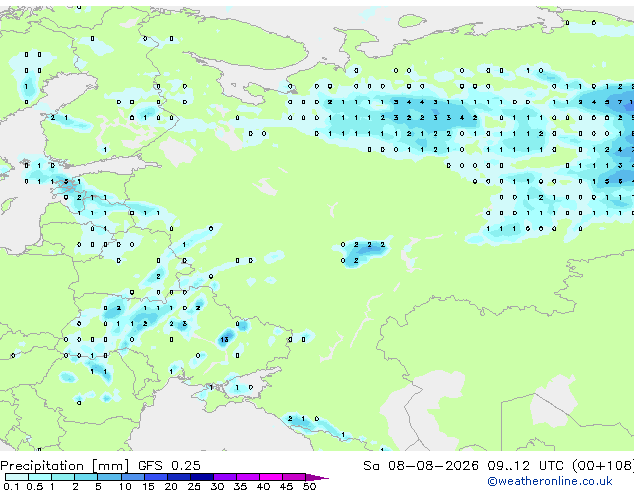The height and width of the screenshot is (490, 634).
Task: Click the '0.5' legend scale label
Action: tap(34, 486)
